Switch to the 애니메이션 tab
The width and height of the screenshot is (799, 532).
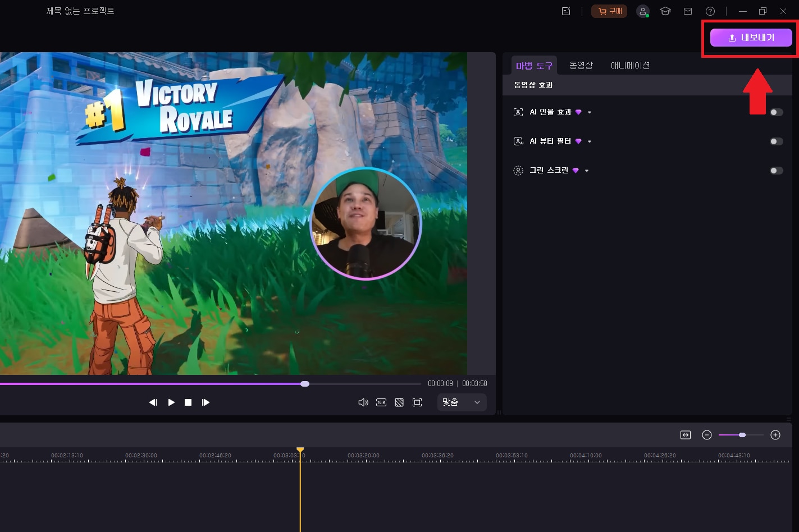click(x=630, y=65)
